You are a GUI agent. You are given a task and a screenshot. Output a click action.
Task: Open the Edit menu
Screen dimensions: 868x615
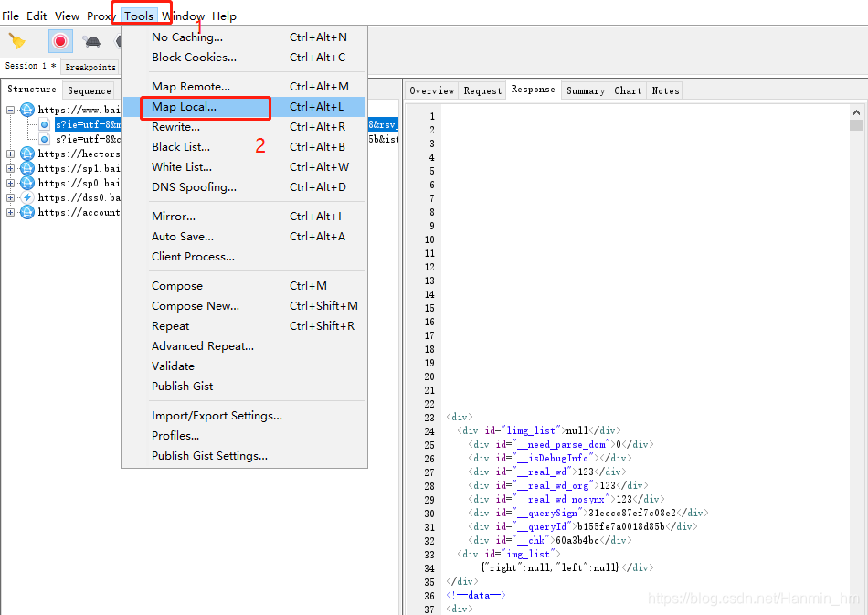(37, 16)
